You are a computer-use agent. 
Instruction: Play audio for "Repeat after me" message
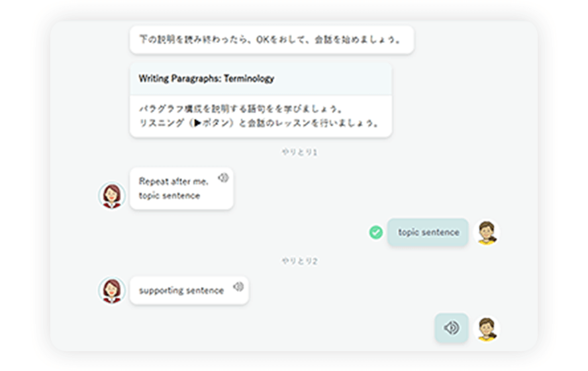[x=223, y=178]
